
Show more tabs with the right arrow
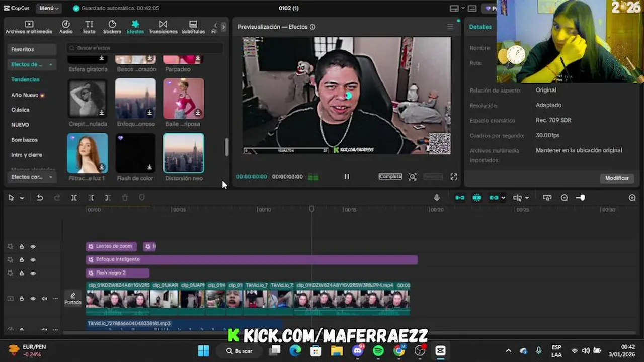(x=223, y=27)
